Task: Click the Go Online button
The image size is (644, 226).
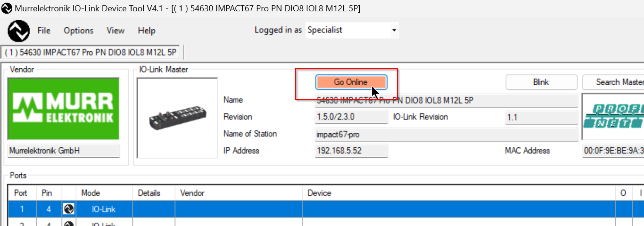Action: coord(351,82)
